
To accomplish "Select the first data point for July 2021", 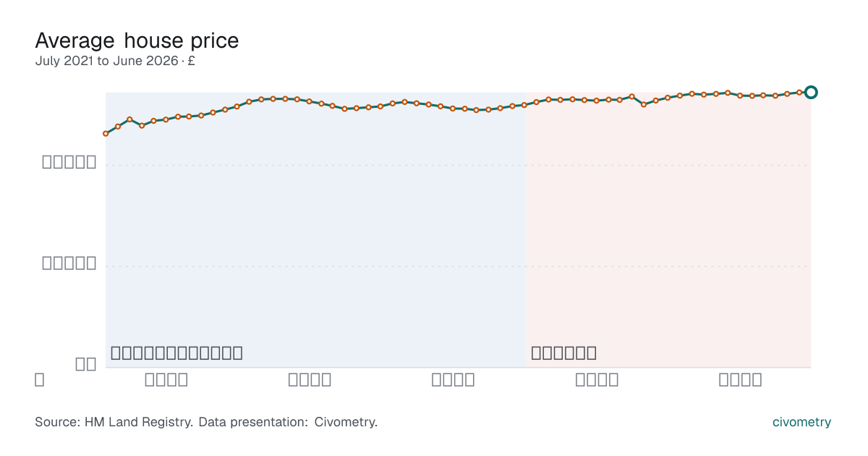I will (106, 134).
